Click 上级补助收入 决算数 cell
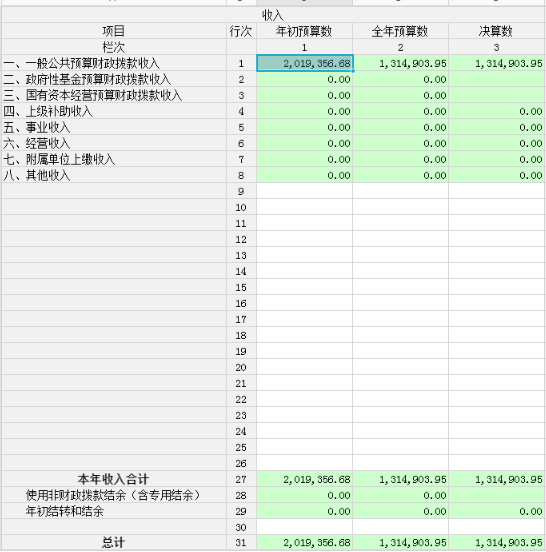This screenshot has width=546, height=552. click(496, 112)
